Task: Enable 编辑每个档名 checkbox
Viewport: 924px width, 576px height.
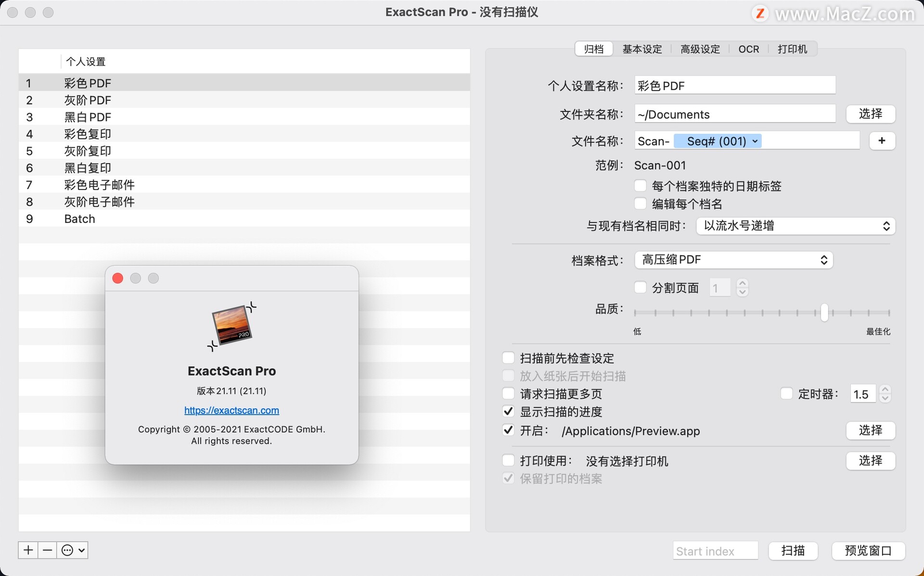Action: click(640, 204)
